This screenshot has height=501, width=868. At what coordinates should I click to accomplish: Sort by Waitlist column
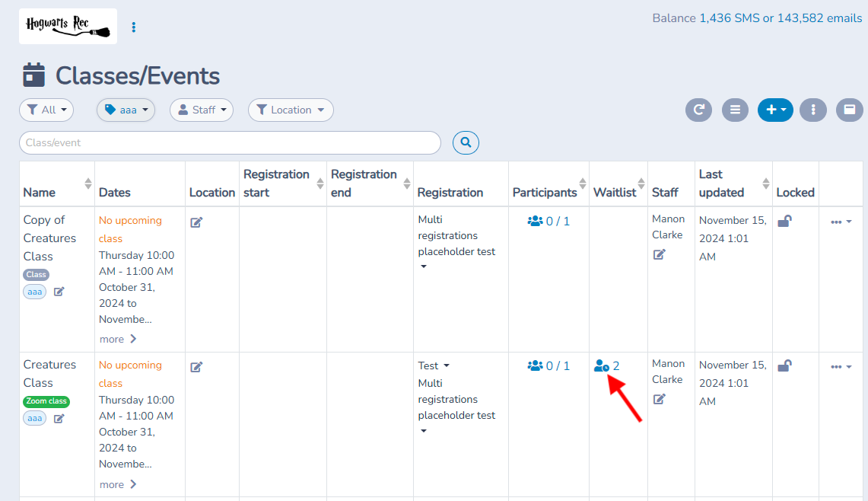(x=641, y=183)
